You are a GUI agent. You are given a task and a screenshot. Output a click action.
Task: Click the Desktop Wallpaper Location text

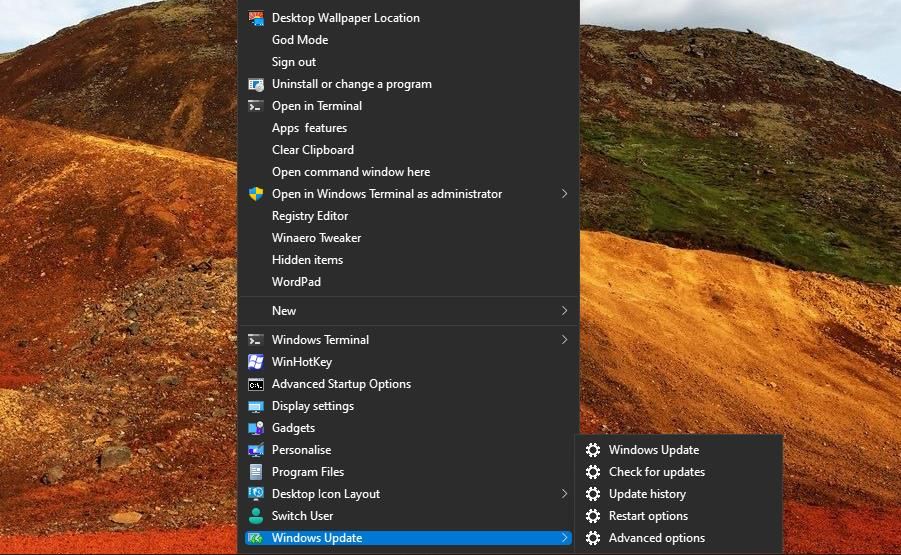coord(345,18)
